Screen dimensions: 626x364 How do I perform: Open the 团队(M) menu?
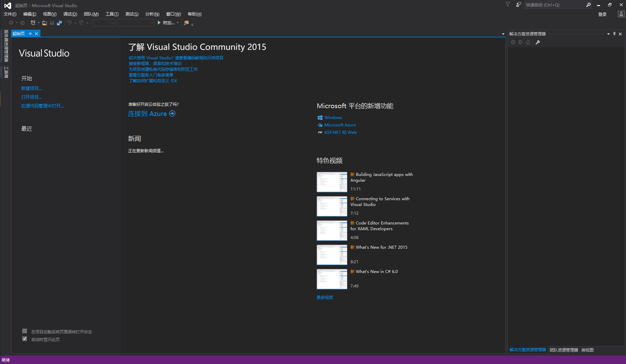91,14
